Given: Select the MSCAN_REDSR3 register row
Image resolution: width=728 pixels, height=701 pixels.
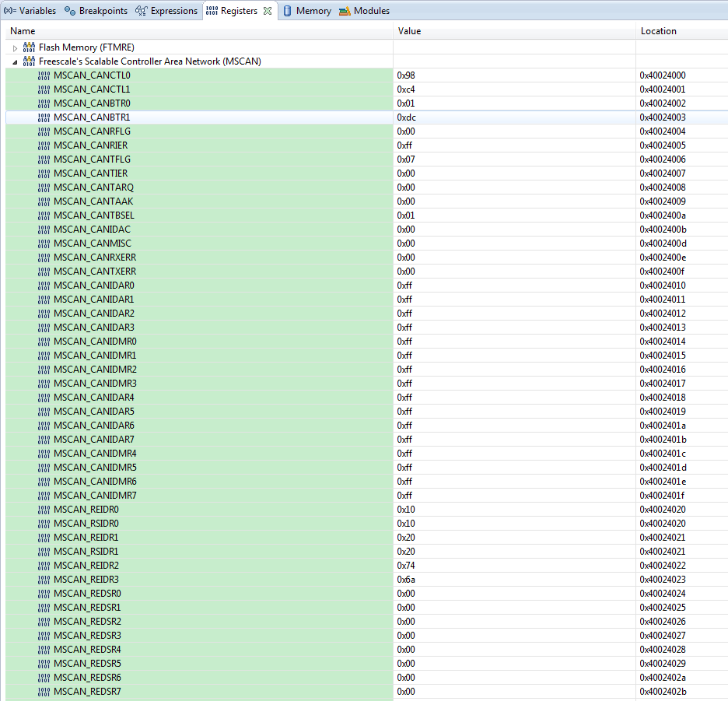Looking at the screenshot, I should click(x=367, y=636).
